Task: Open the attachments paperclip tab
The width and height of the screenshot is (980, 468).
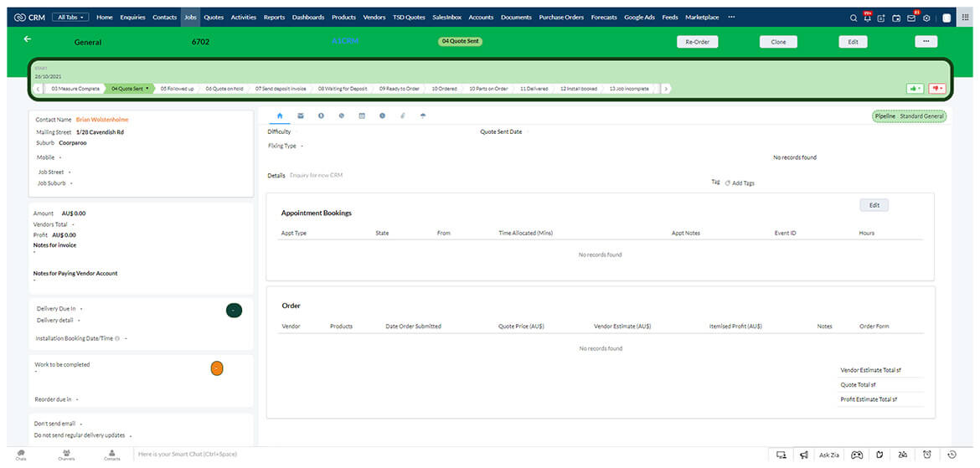Action: click(402, 116)
